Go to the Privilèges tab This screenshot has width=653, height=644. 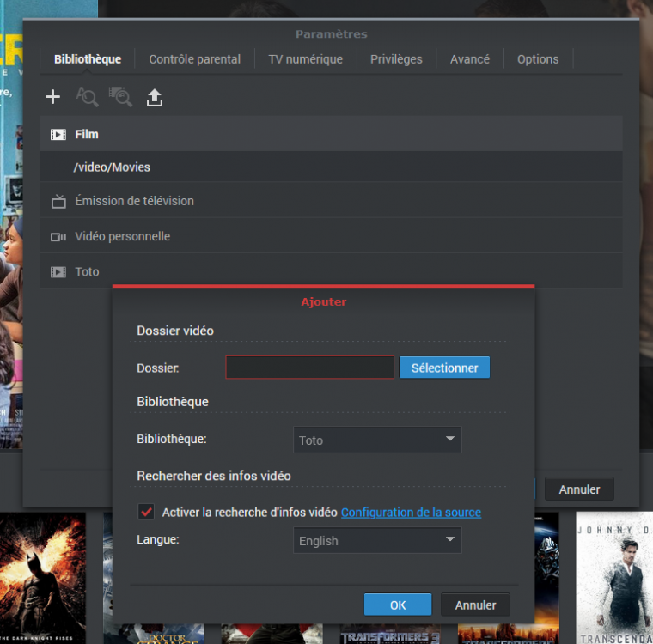tap(396, 59)
